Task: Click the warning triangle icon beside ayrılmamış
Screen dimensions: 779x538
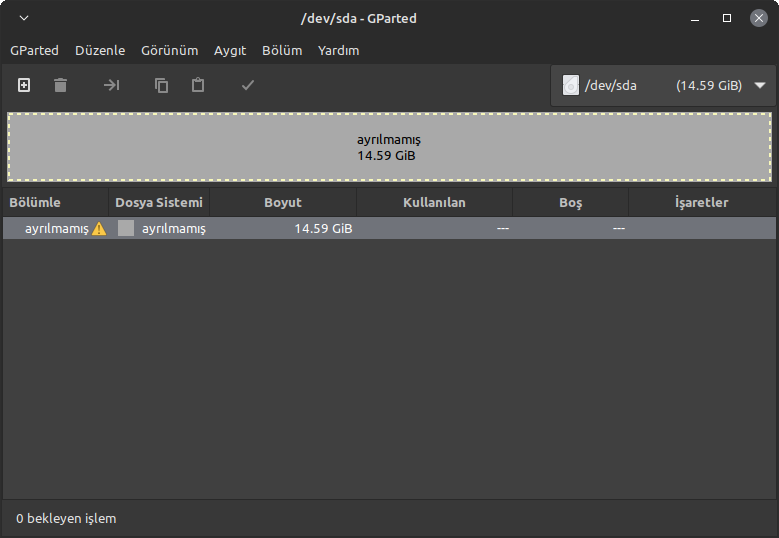Action: tap(99, 229)
